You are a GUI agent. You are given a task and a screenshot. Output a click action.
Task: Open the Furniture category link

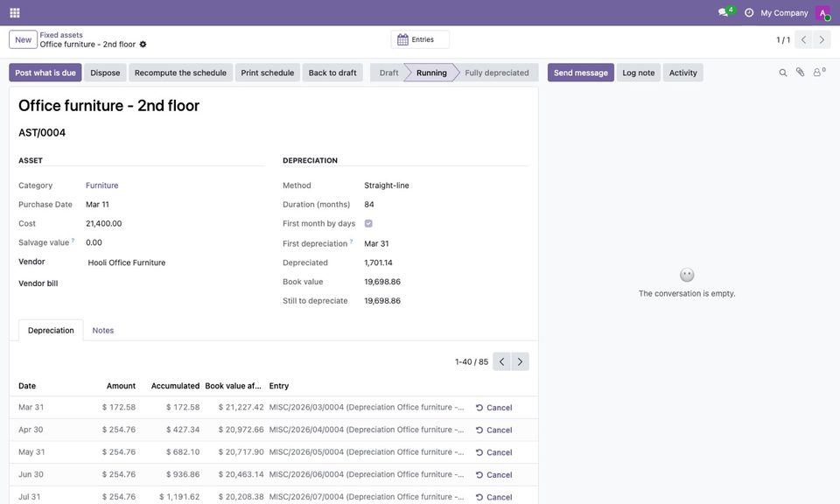point(101,185)
